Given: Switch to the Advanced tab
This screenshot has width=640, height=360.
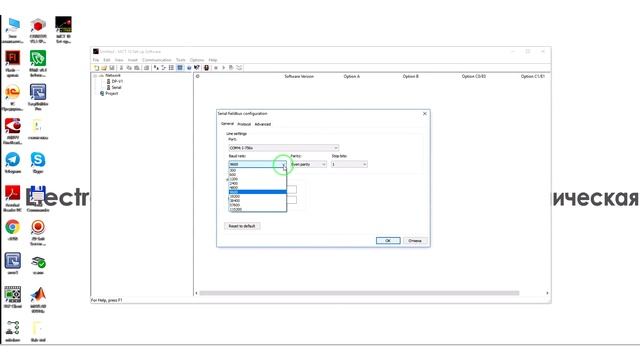Looking at the screenshot, I should click(x=262, y=124).
